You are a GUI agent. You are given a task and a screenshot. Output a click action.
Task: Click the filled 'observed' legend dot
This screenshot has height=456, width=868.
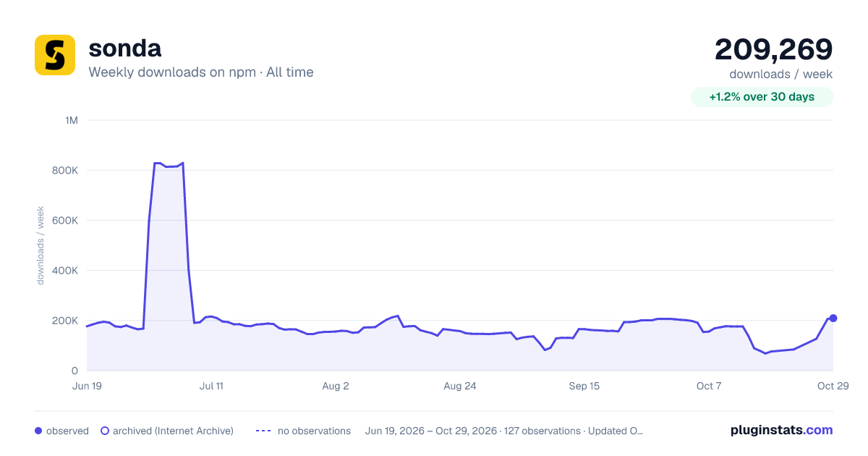[38, 431]
